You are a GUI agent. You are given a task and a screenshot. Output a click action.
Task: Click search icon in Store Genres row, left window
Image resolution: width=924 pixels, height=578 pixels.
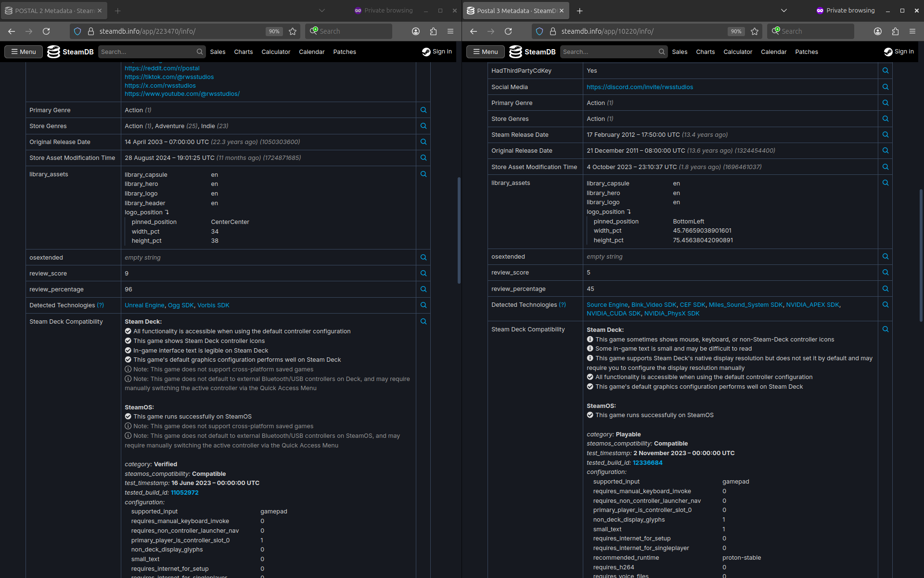click(x=423, y=126)
